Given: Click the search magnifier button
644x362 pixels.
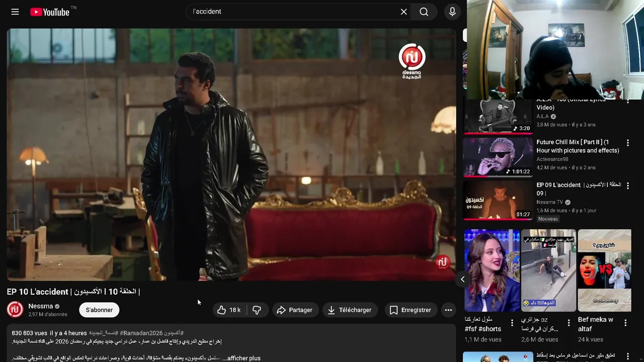Looking at the screenshot, I should point(424,12).
